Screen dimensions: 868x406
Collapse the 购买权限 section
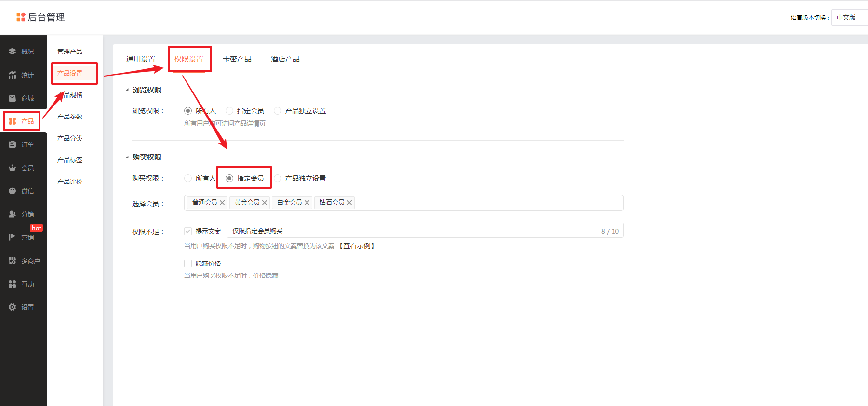(x=127, y=157)
